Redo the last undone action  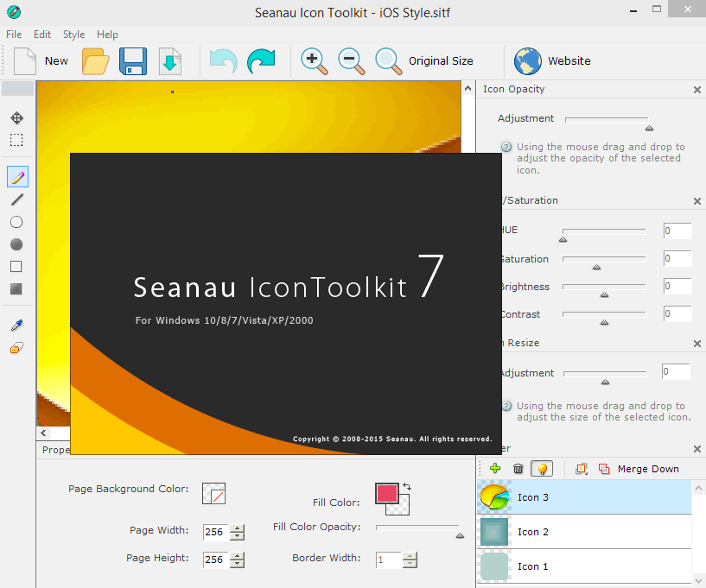point(261,60)
